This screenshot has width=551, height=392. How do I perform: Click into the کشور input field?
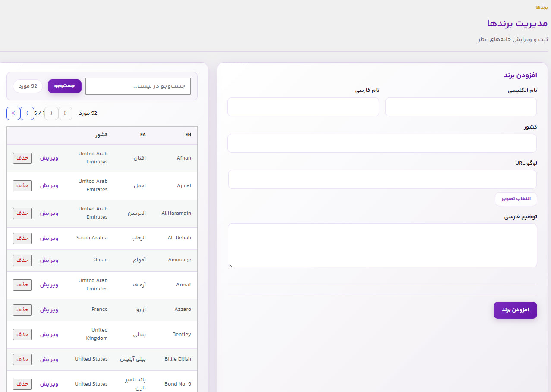coord(382,143)
